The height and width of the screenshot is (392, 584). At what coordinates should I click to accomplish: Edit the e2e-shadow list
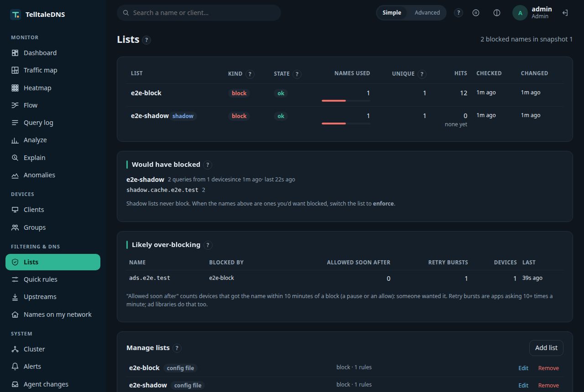tap(523, 386)
